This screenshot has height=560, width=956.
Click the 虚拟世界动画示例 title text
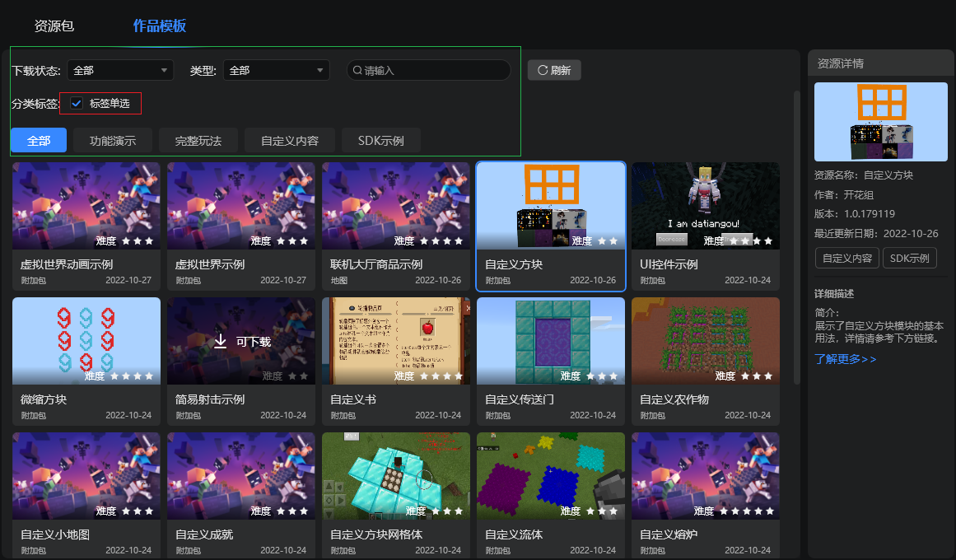coord(67,264)
